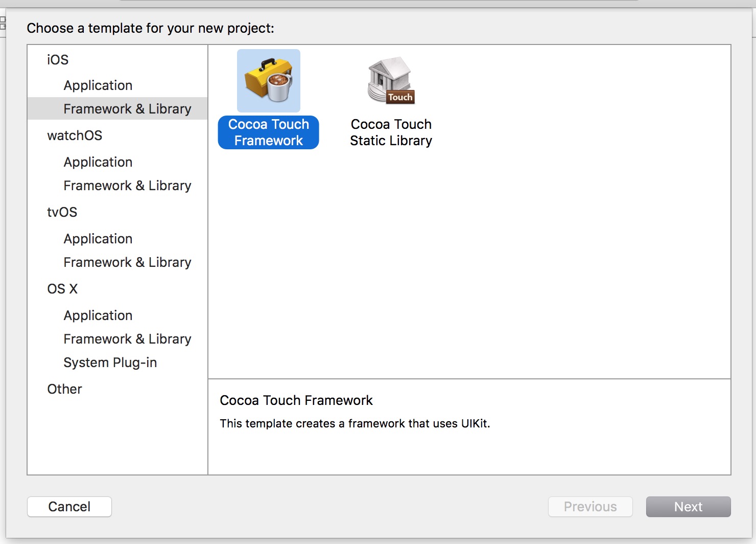Select iOS Framework & Library category
756x544 pixels.
click(x=127, y=109)
